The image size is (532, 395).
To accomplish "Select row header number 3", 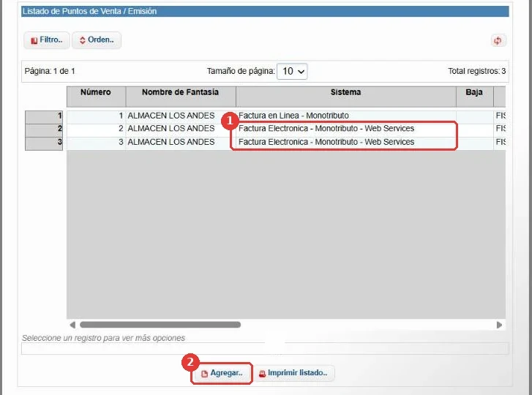I will (x=44, y=143).
